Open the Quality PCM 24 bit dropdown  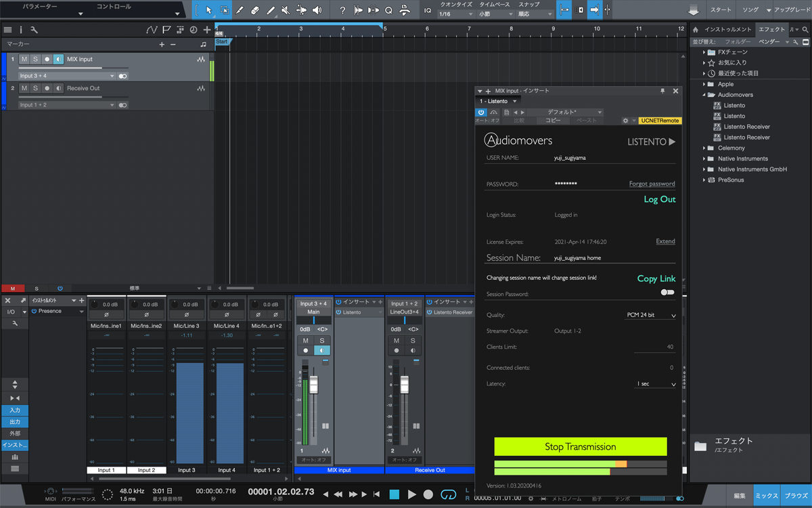[x=650, y=316]
